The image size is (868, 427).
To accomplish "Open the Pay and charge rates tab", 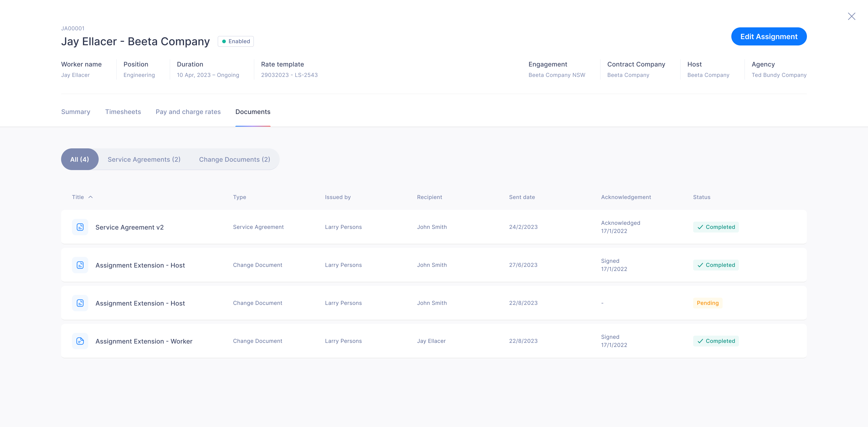I will tap(188, 112).
